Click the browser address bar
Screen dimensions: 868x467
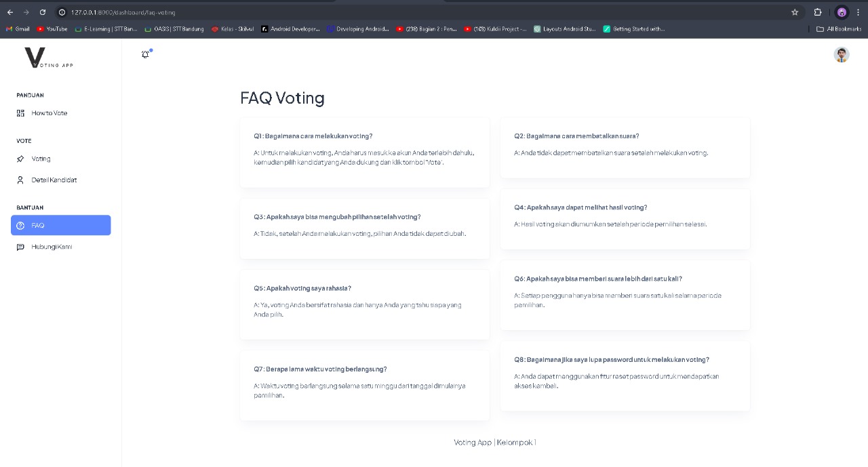(x=407, y=12)
